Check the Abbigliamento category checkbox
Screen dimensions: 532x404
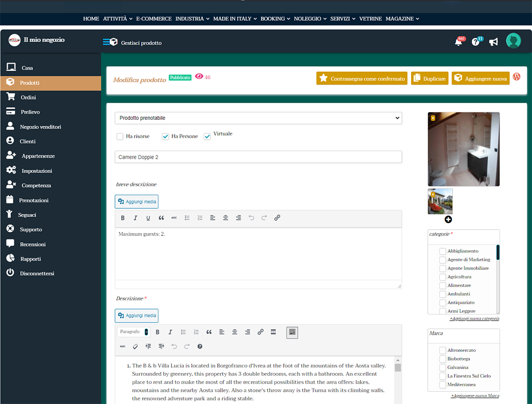[443, 251]
